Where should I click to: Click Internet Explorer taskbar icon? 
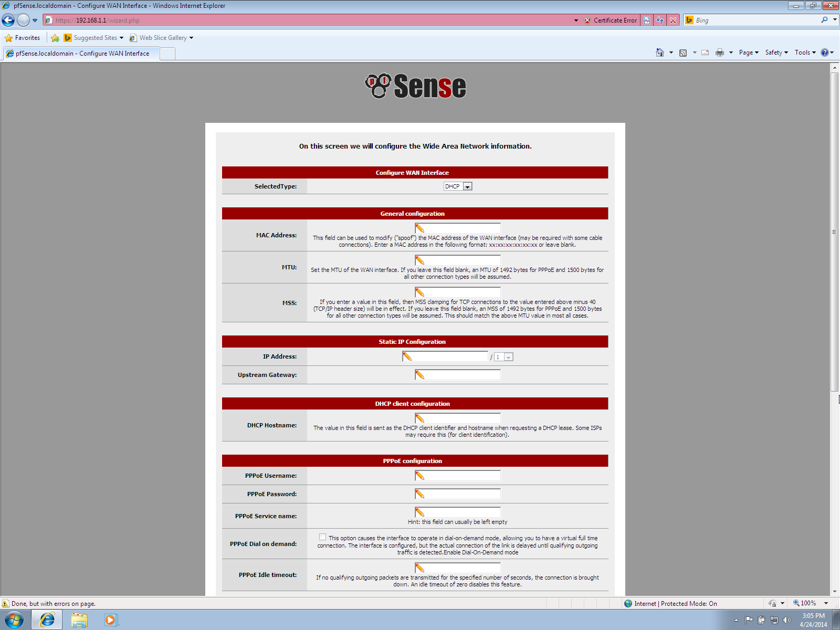click(47, 620)
